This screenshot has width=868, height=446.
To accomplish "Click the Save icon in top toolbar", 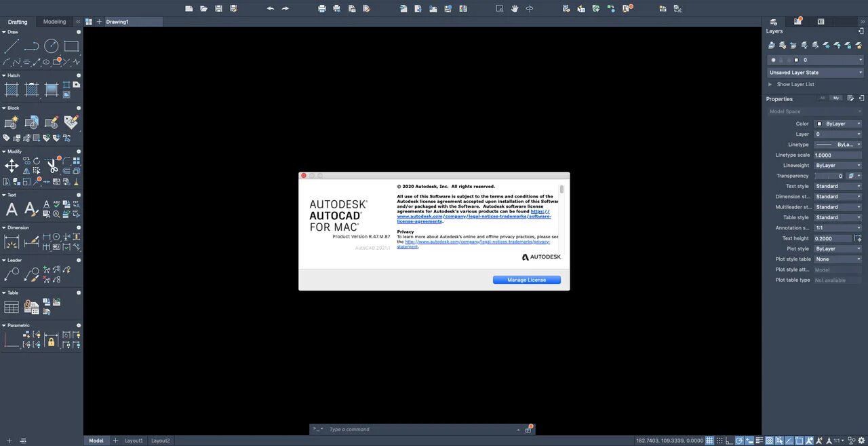I will click(x=218, y=9).
